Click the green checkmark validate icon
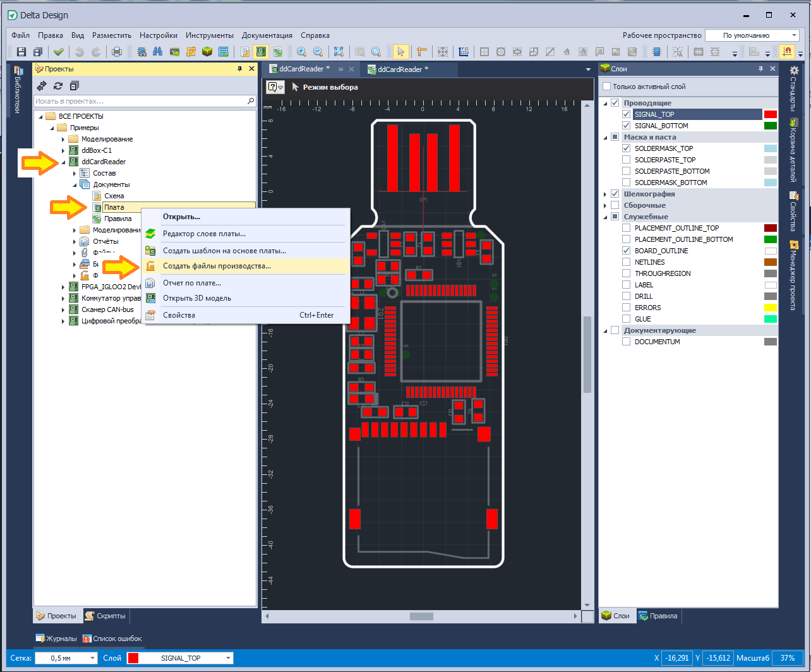Screen dimensions: 811x672 (59, 52)
